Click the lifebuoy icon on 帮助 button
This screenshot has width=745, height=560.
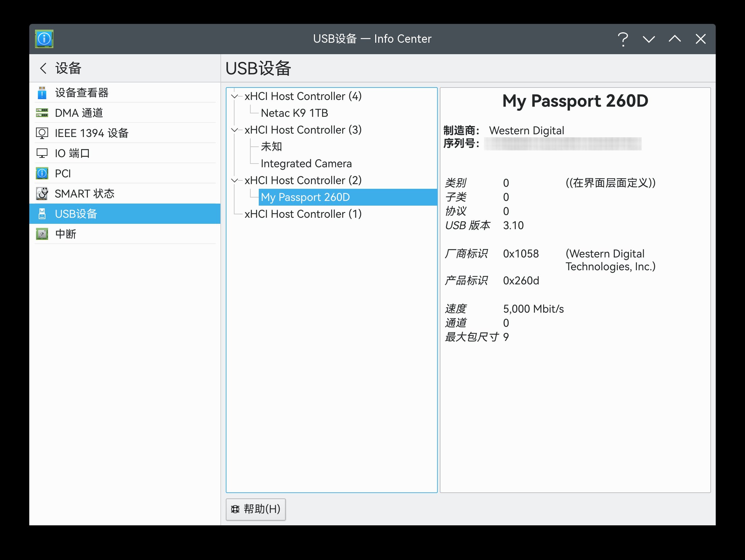click(x=235, y=509)
